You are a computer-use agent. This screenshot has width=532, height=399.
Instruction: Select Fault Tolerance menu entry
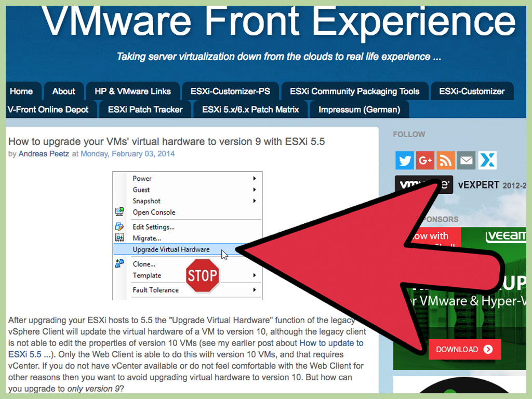point(156,290)
